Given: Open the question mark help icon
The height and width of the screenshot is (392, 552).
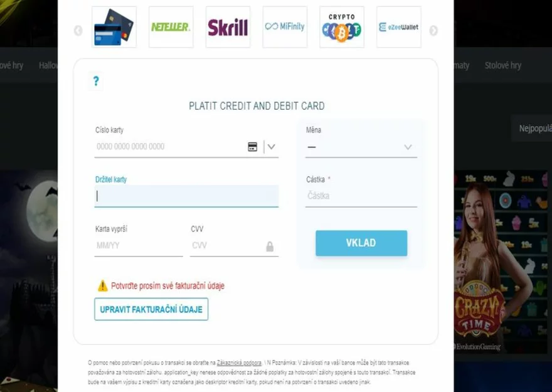Looking at the screenshot, I should [x=96, y=82].
